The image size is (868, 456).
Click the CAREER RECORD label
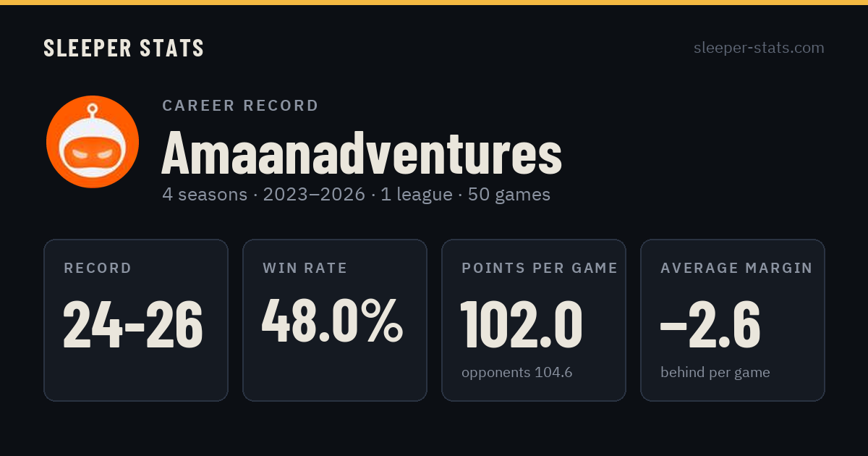(241, 106)
